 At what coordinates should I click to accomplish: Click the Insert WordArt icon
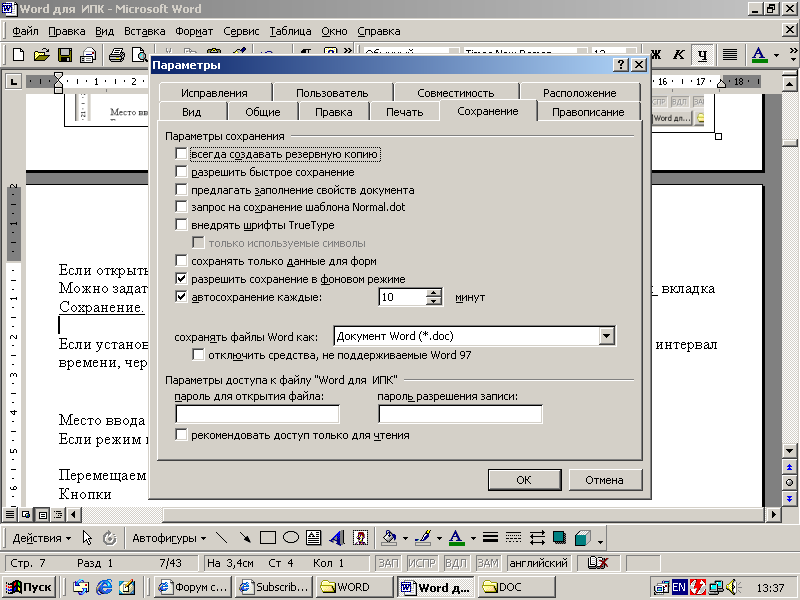tap(337, 538)
